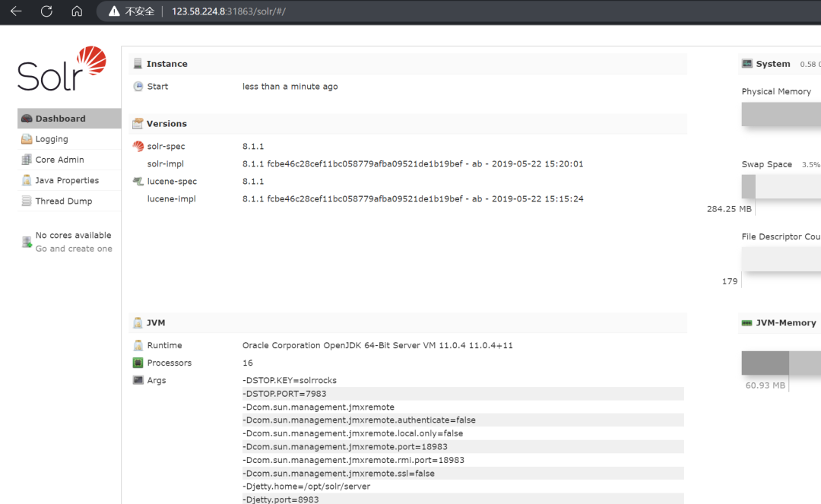Click the Instance server icon

[138, 64]
